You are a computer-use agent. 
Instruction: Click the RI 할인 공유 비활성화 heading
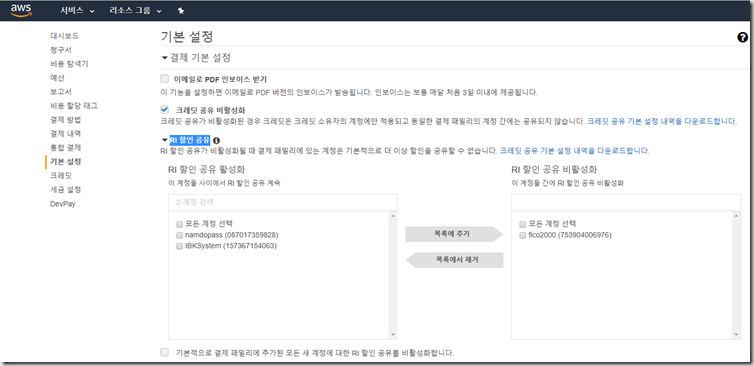tap(554, 169)
